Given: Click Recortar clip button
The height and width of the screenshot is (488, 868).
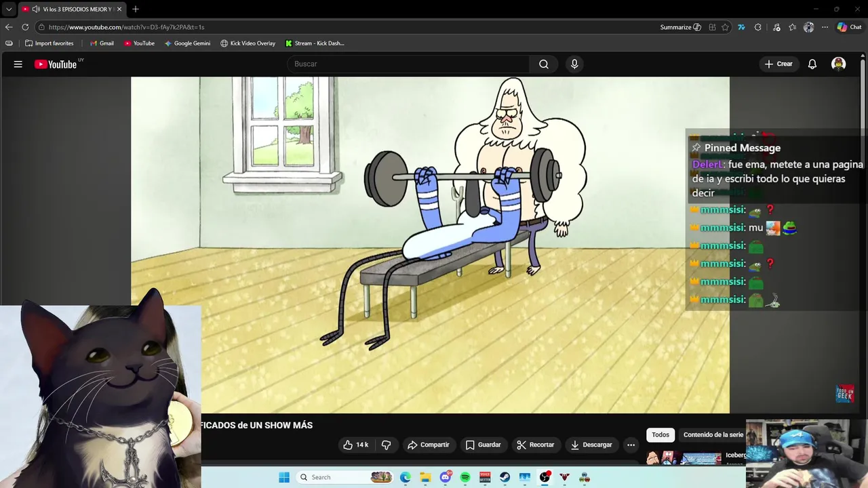Looking at the screenshot, I should click(x=535, y=445).
